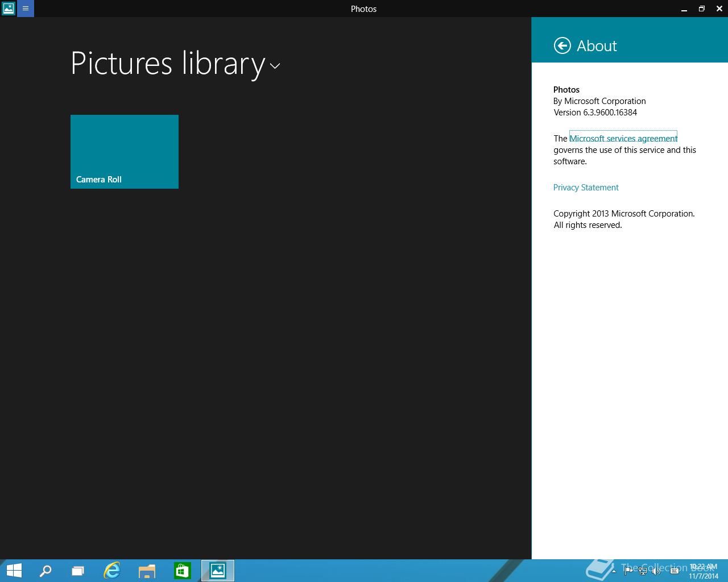
Task: Open the Windows Start button
Action: 14,571
